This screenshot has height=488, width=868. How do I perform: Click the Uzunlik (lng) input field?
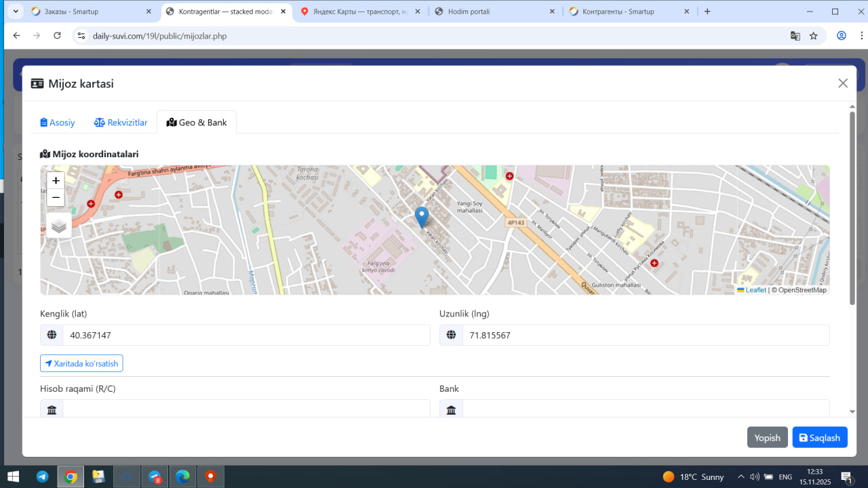(x=645, y=335)
